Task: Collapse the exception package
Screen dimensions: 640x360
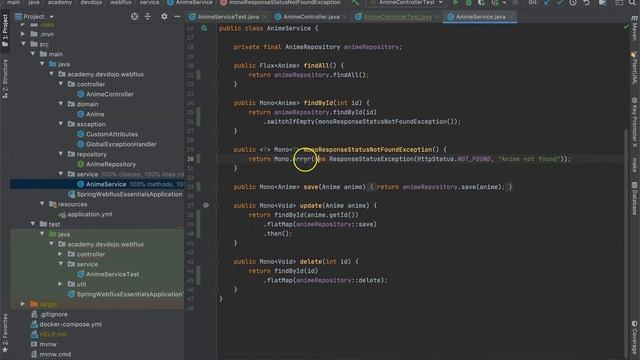Action: click(61, 124)
